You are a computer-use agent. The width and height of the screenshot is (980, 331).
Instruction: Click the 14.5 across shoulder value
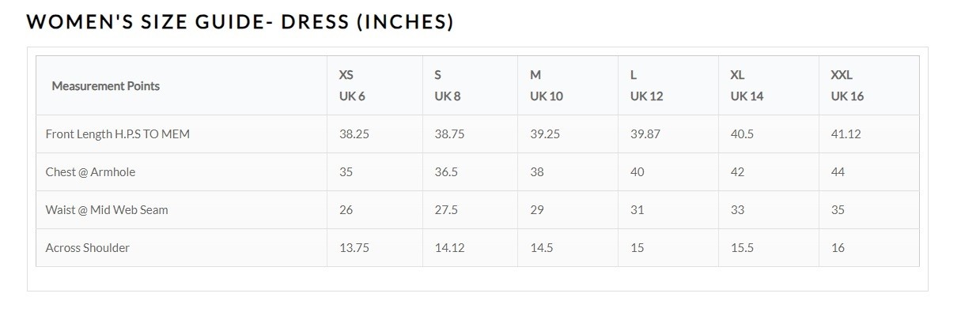click(541, 248)
